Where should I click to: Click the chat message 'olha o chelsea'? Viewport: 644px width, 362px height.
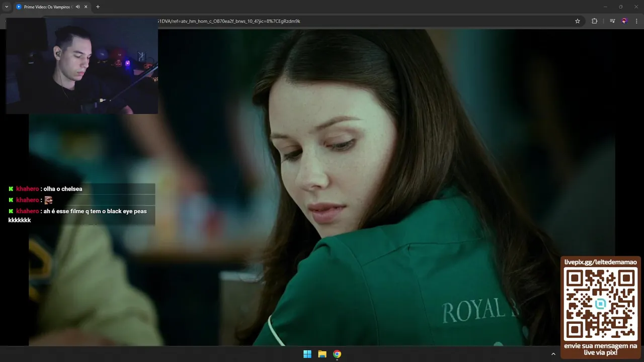(63, 189)
